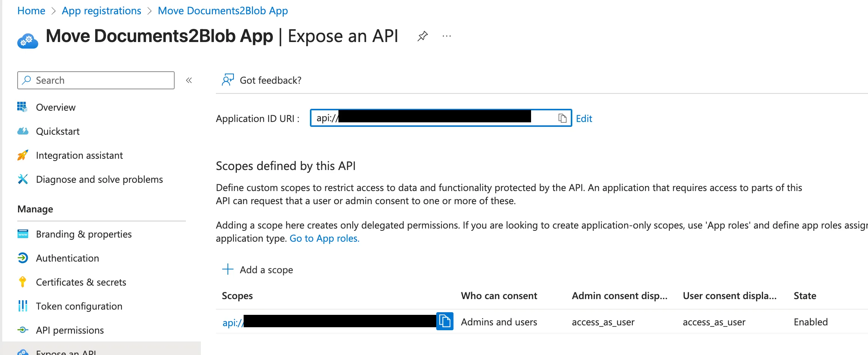Open Branding & properties

(x=84, y=234)
